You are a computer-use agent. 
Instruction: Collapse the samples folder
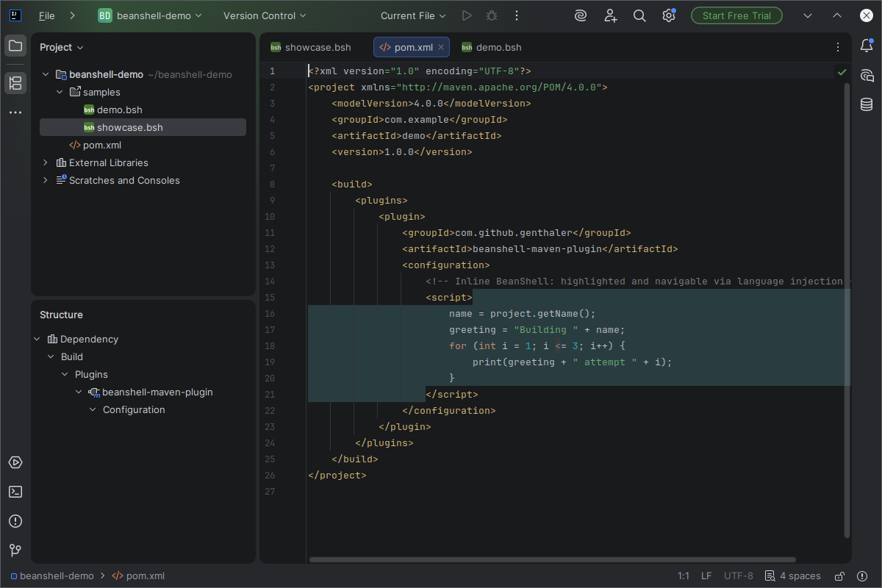pyautogui.click(x=60, y=92)
